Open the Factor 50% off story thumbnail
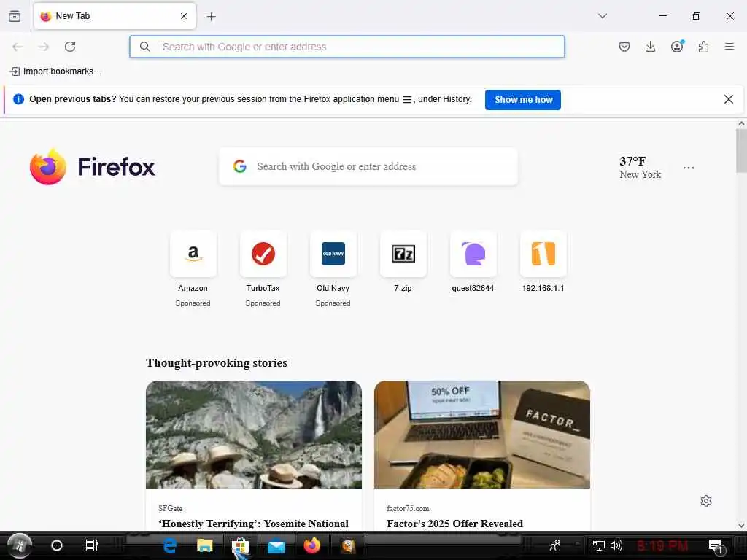Viewport: 747px width, 560px height. (x=482, y=435)
